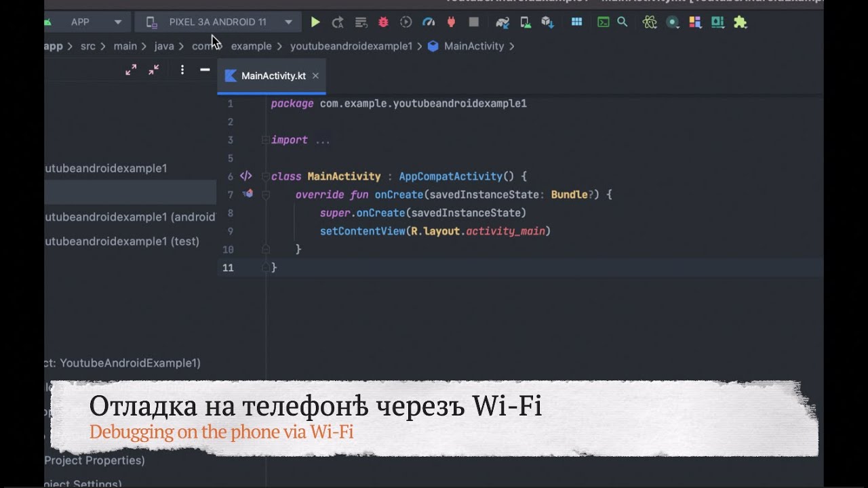Open the AVD Device Manager icon

point(526,22)
